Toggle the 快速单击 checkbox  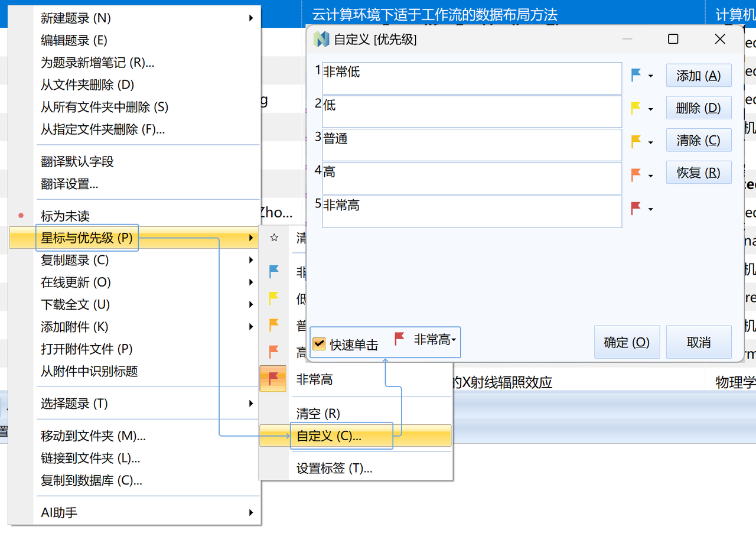coord(319,344)
